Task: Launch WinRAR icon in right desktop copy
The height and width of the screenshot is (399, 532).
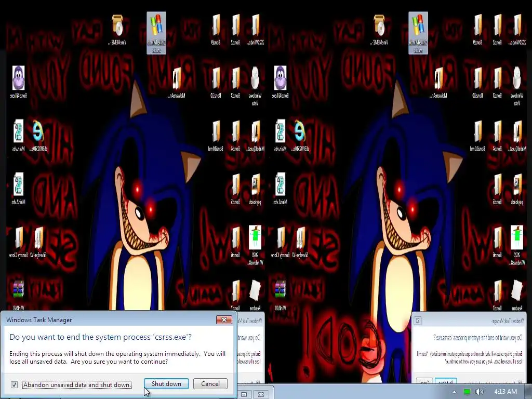Action: tap(280, 295)
